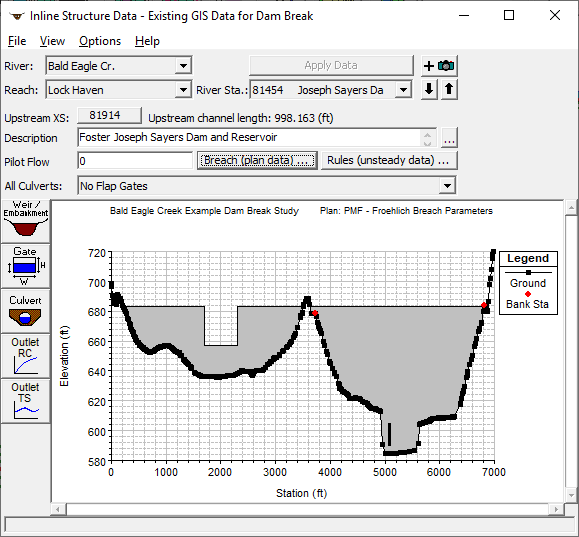This screenshot has height=537, width=579.
Task: Expand the Reach Lock Haven dropdown
Action: 183,90
